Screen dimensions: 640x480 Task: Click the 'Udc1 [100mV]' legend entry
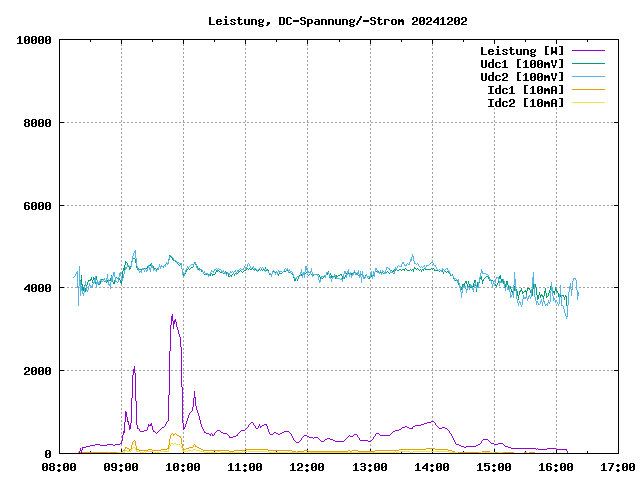pos(521,64)
